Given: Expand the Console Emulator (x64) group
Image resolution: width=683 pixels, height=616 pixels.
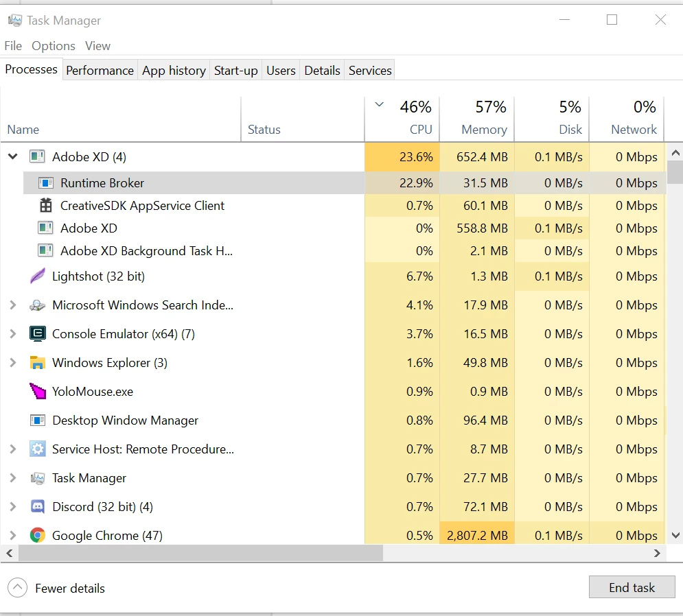Looking at the screenshot, I should click(13, 334).
